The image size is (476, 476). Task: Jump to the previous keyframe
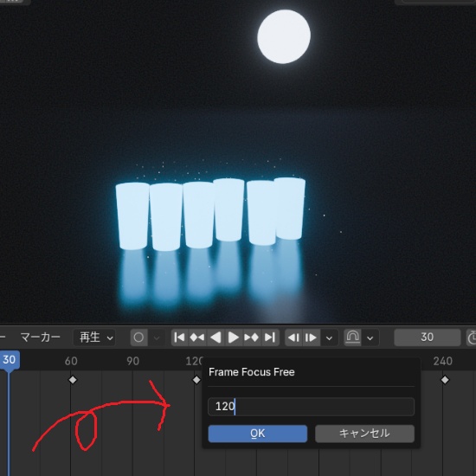197,338
